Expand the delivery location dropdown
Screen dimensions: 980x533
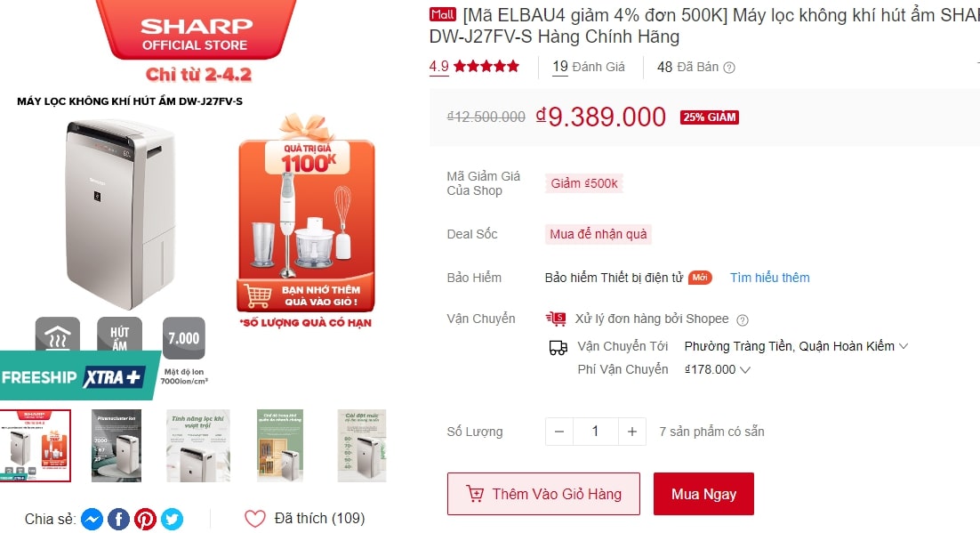pos(904,346)
